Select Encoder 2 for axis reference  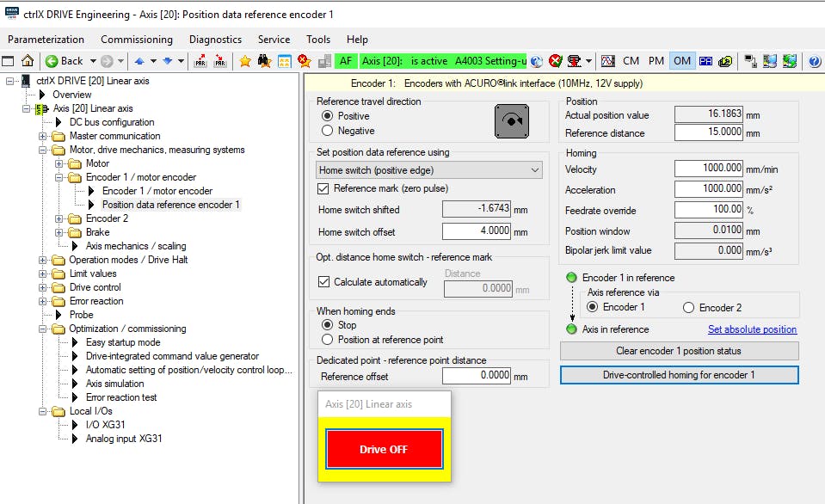click(688, 308)
